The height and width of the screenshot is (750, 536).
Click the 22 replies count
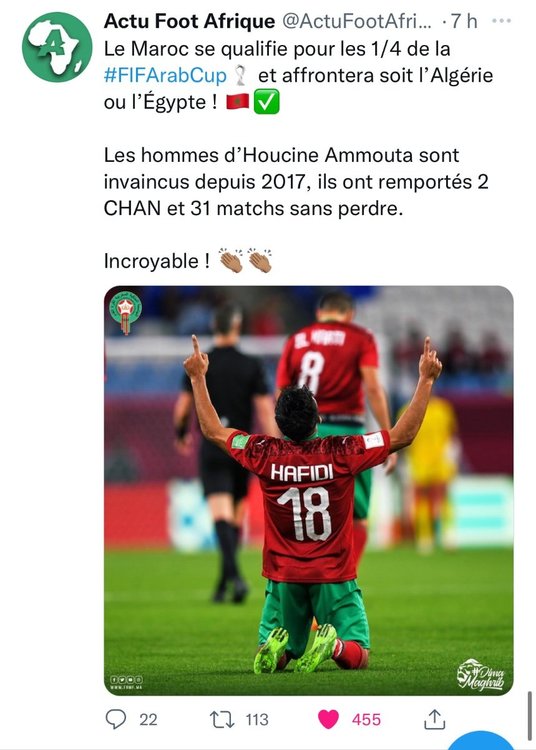point(148,719)
